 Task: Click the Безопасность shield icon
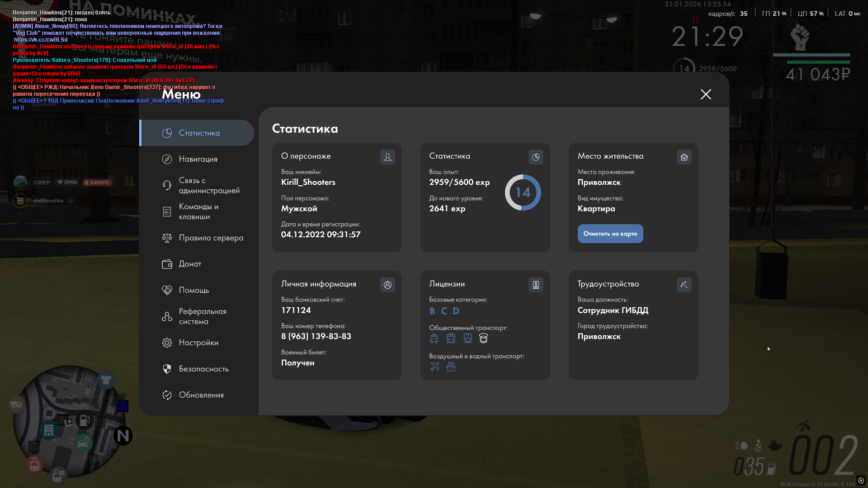tap(167, 369)
